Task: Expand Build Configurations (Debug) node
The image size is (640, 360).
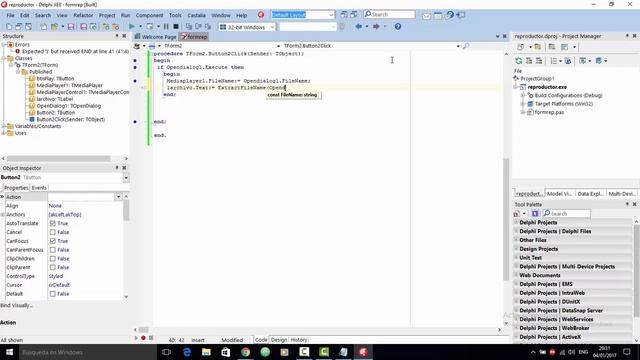Action: coord(522,95)
